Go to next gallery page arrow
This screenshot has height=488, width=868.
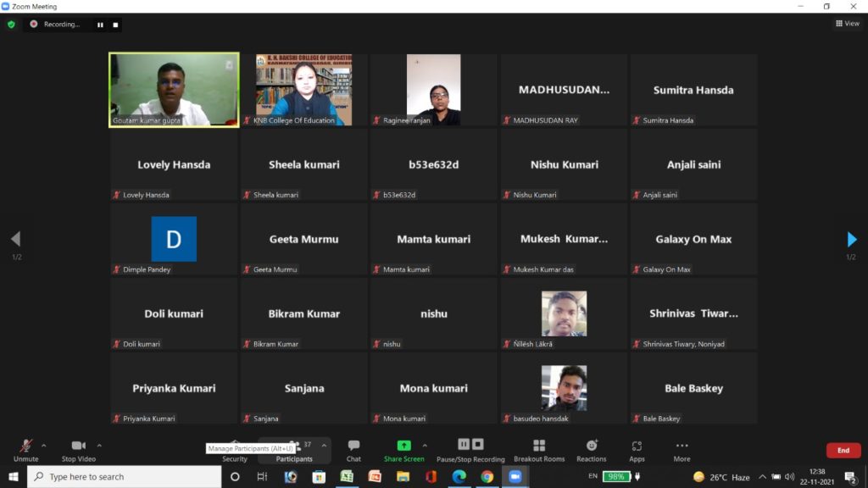coord(851,239)
